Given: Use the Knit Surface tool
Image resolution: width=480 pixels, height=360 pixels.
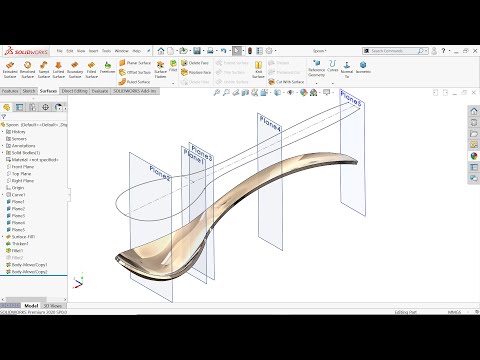Looking at the screenshot, I should [258, 69].
